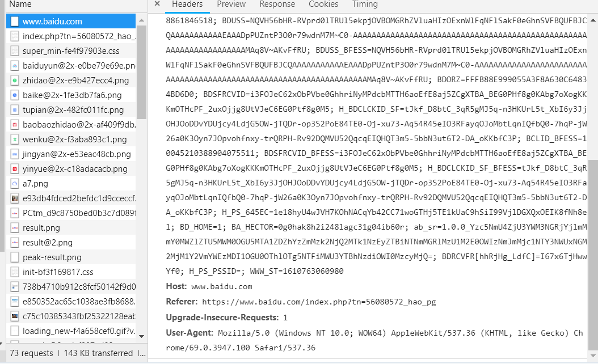The image size is (598, 364).
Task: Select the a7.png request
Action: (x=71, y=183)
